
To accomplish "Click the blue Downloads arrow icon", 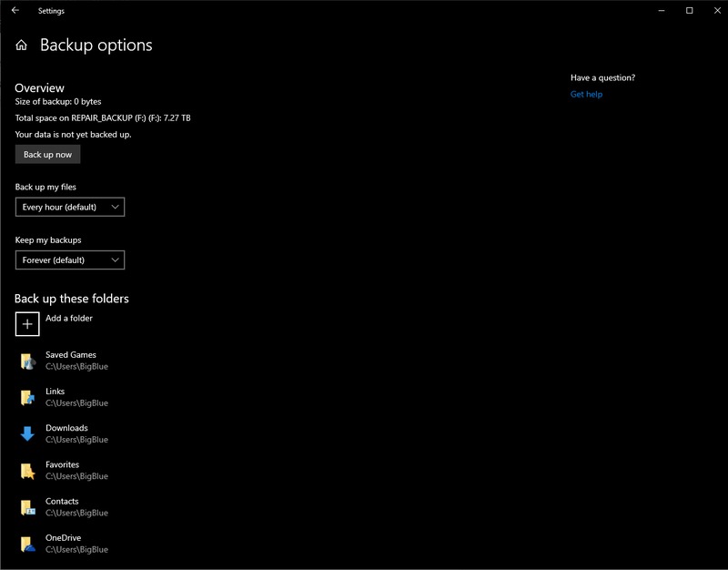I will pos(27,434).
